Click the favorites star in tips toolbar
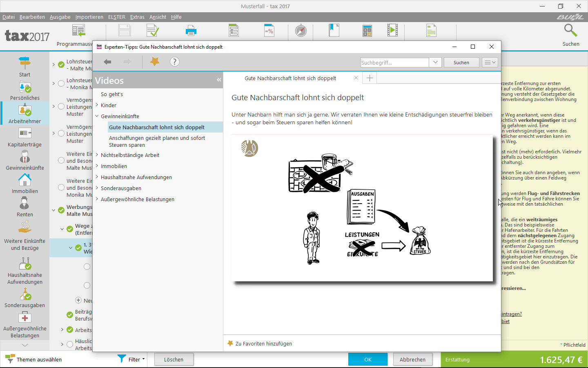Image resolution: width=588 pixels, height=368 pixels. click(155, 62)
